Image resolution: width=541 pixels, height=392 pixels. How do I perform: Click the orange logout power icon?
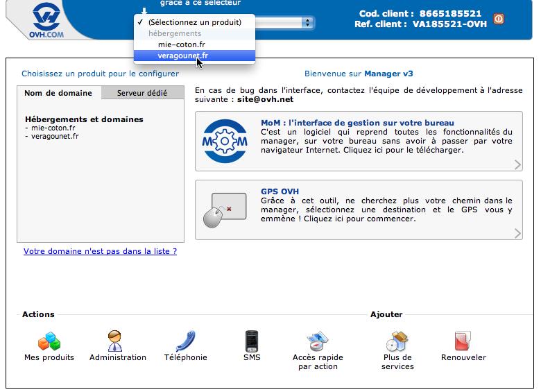click(498, 19)
